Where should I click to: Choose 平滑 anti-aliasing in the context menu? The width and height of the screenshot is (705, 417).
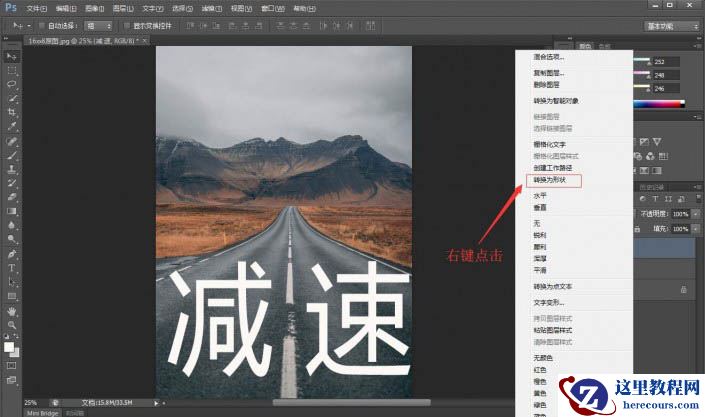click(x=540, y=270)
